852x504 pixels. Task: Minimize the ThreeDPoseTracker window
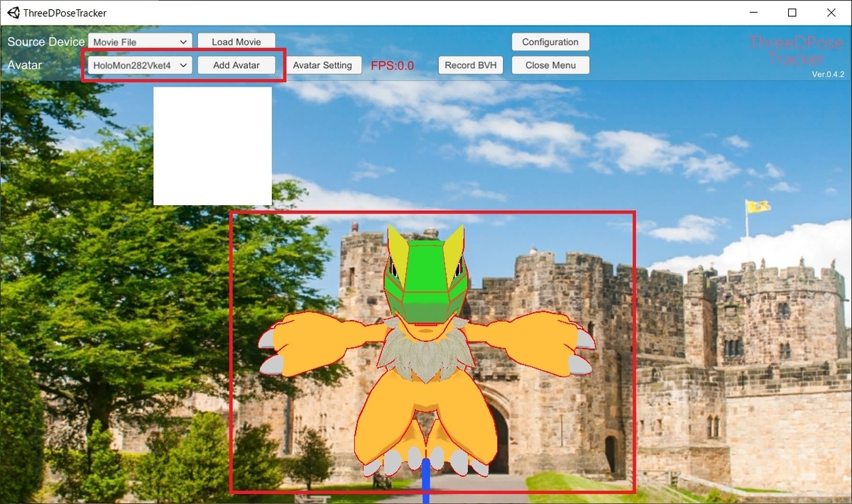pyautogui.click(x=753, y=13)
